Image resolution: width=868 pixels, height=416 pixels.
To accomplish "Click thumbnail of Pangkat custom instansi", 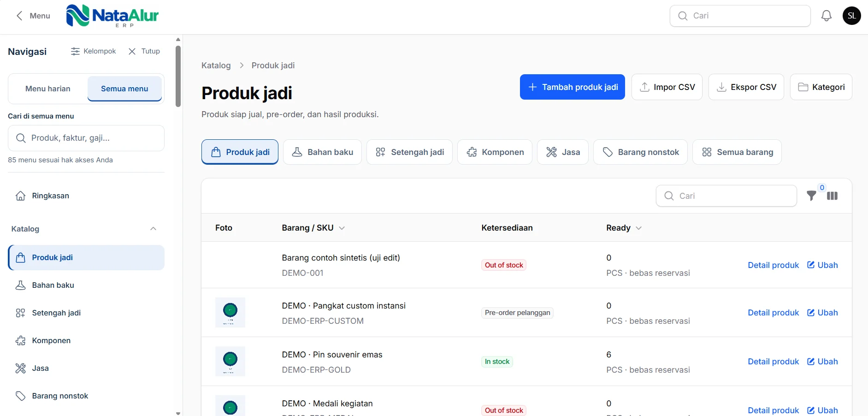I will click(230, 313).
